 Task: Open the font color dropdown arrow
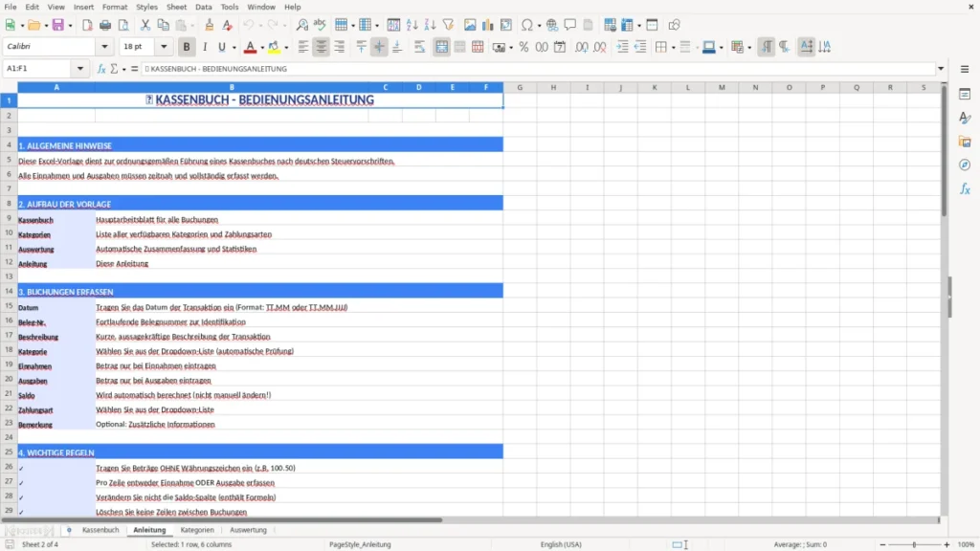[x=262, y=48]
